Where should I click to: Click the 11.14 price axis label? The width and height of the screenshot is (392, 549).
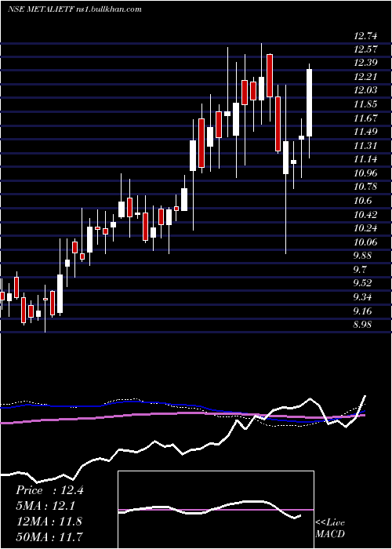click(x=365, y=159)
